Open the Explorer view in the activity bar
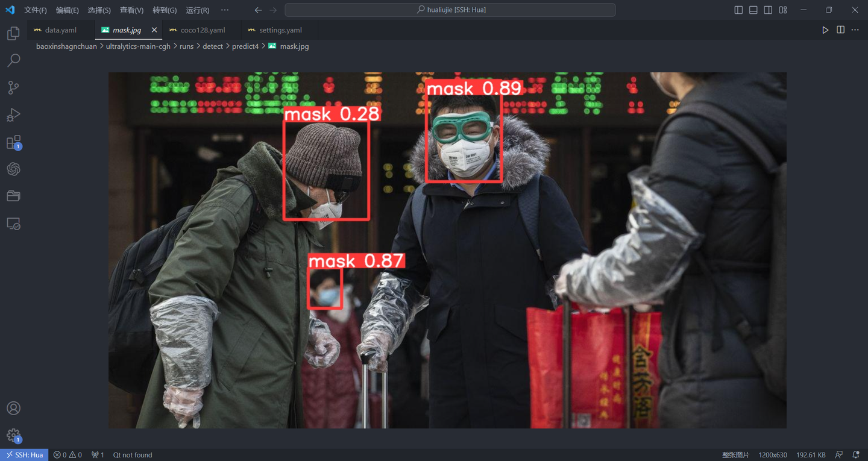The image size is (868, 461). 13,33
